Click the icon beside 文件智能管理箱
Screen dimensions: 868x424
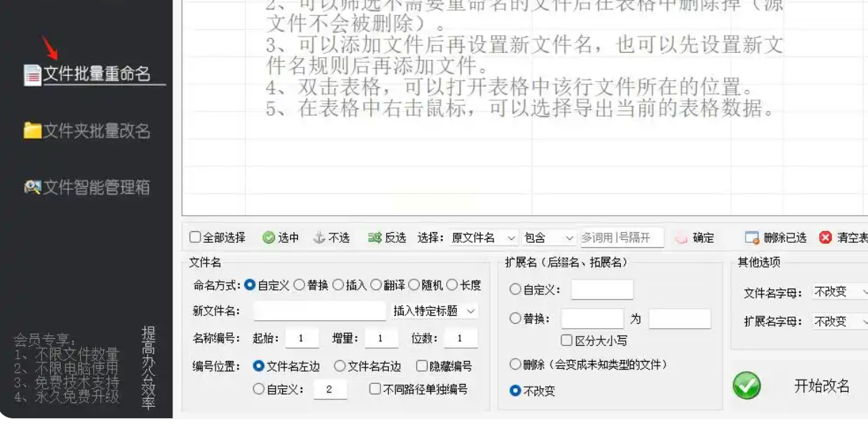click(x=32, y=188)
